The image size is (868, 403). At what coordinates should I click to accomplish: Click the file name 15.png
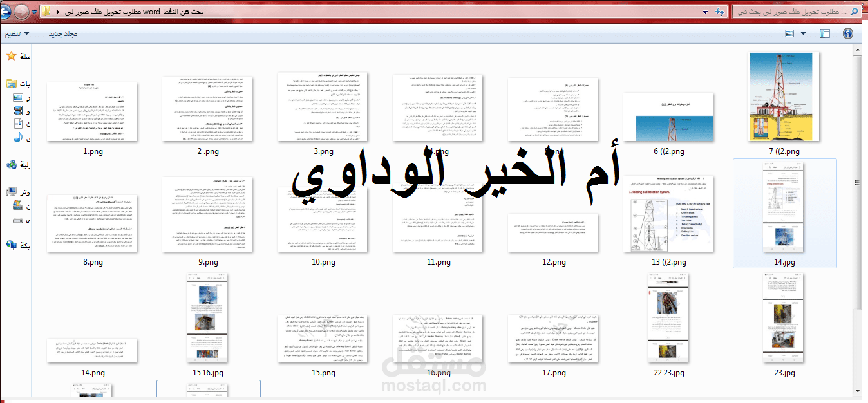pyautogui.click(x=323, y=373)
